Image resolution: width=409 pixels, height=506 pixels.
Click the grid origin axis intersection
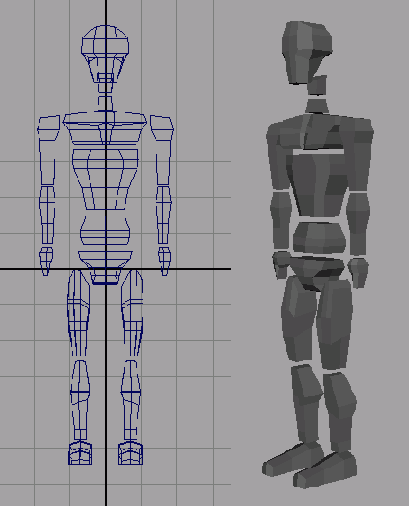tap(106, 268)
